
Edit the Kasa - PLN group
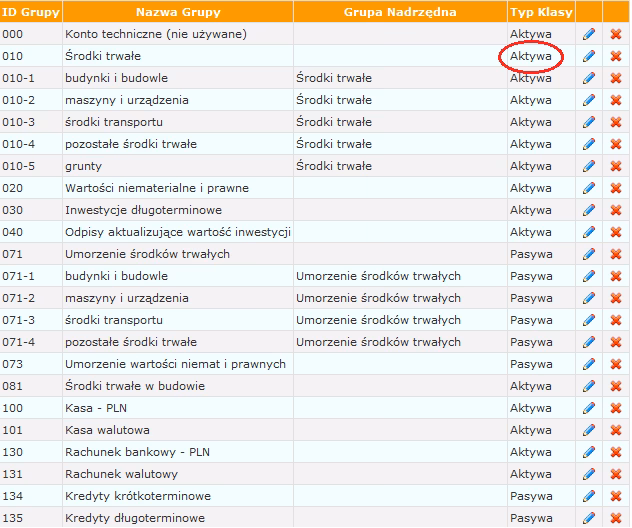click(589, 408)
